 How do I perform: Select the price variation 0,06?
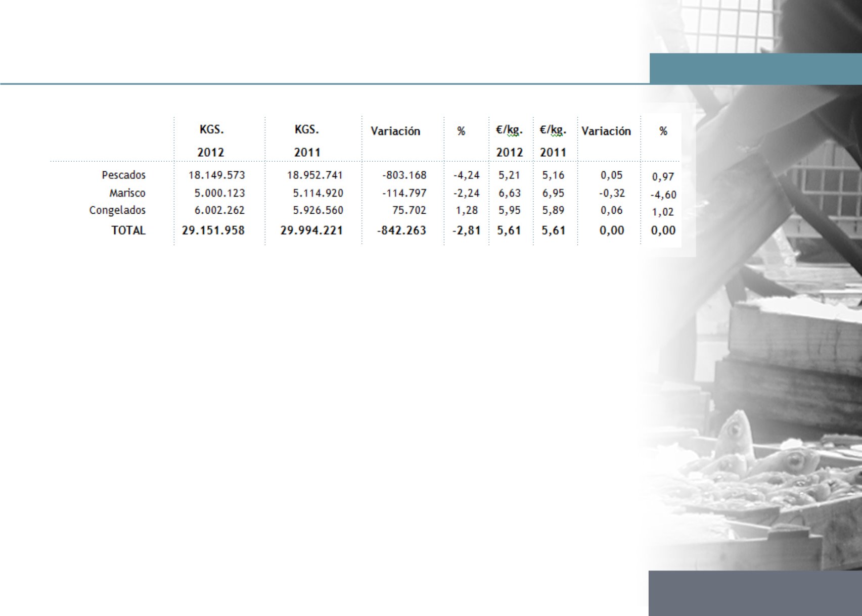612,210
